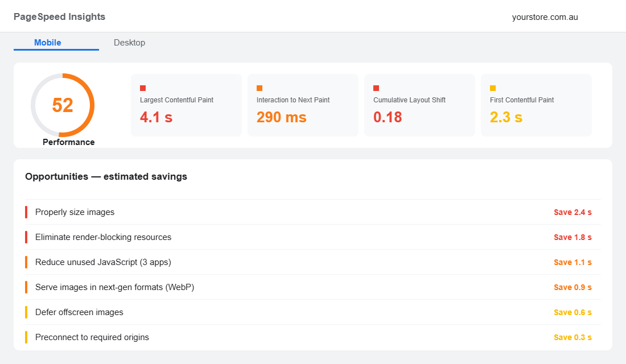
Task: Click the yellow square on First Contentful Paint
Action: coord(493,88)
